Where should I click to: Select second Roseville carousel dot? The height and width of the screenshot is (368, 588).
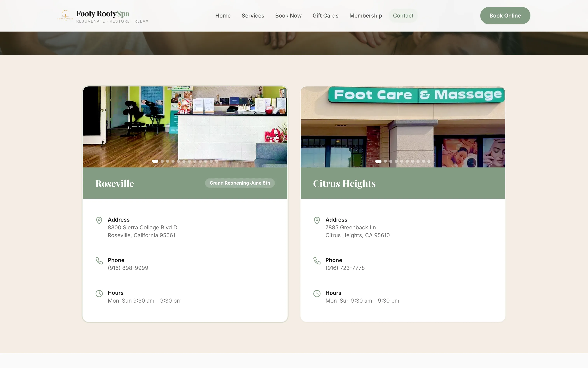click(162, 161)
